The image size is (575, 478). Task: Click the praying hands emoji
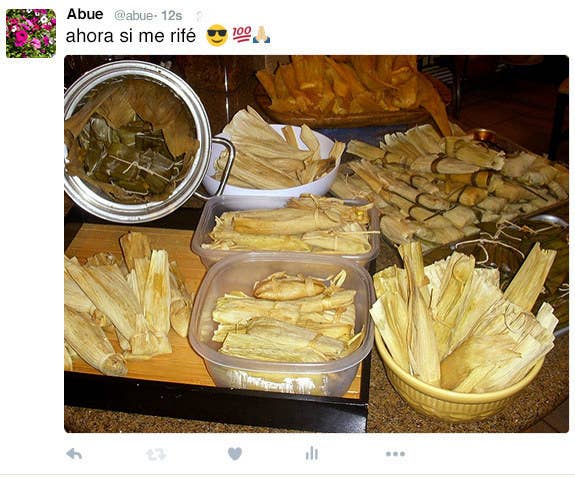[262, 34]
